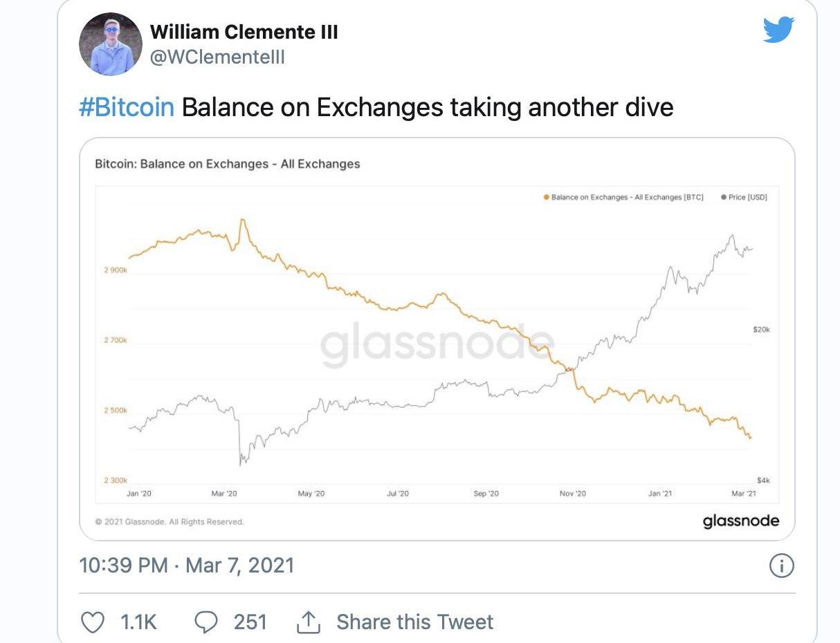Click the chart title text
The width and height of the screenshot is (840, 643).
pyautogui.click(x=227, y=164)
